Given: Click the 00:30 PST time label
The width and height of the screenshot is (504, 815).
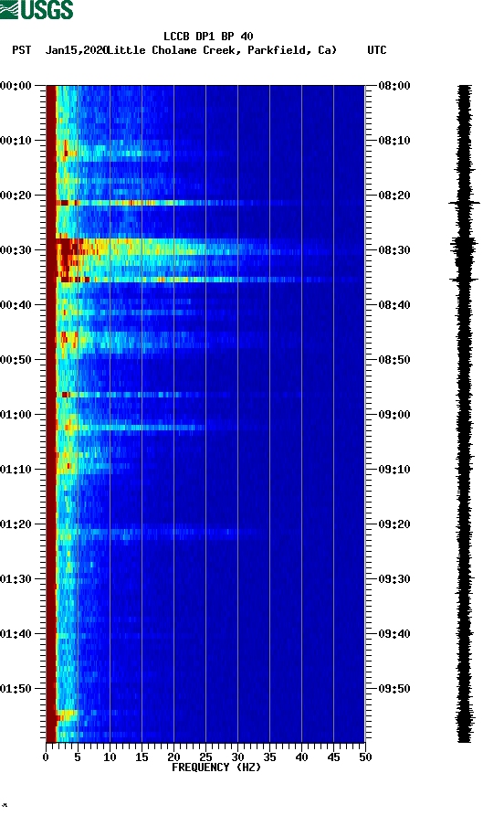Looking at the screenshot, I should [16, 250].
